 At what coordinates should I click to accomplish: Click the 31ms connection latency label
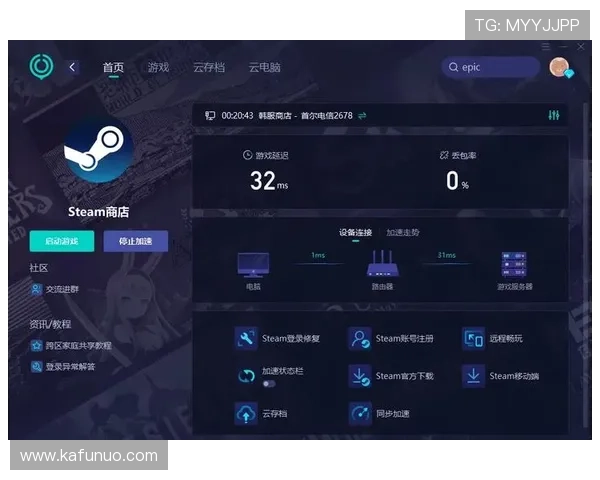(x=447, y=255)
